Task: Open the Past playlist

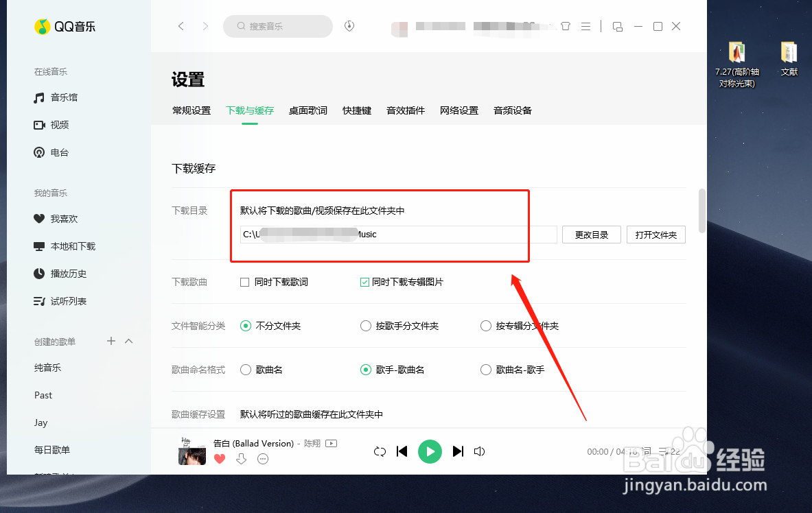Action: pyautogui.click(x=43, y=395)
